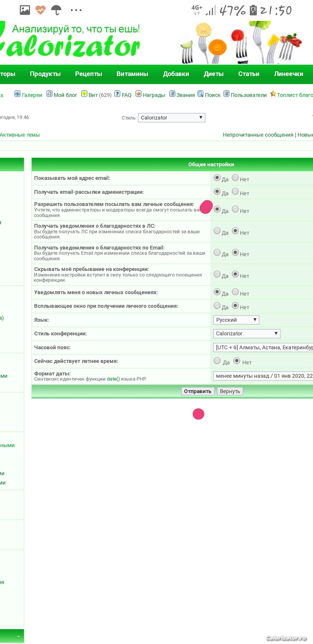Open FAQ via its question-mark icon
Image resolution: width=313 pixels, height=644 pixels.
[117, 94]
